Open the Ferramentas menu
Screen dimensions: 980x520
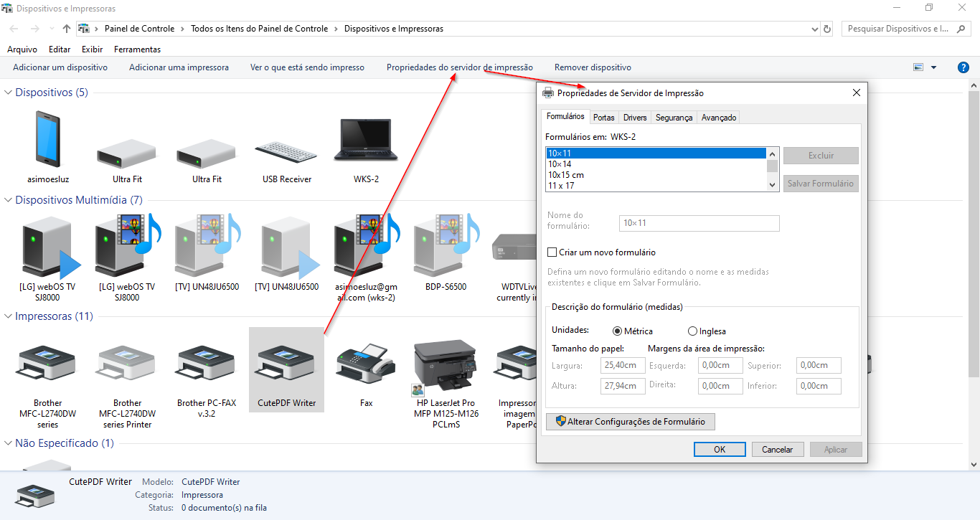(x=137, y=49)
